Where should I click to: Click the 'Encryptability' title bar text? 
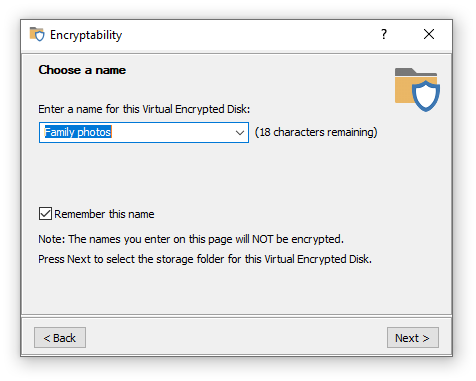(86, 35)
